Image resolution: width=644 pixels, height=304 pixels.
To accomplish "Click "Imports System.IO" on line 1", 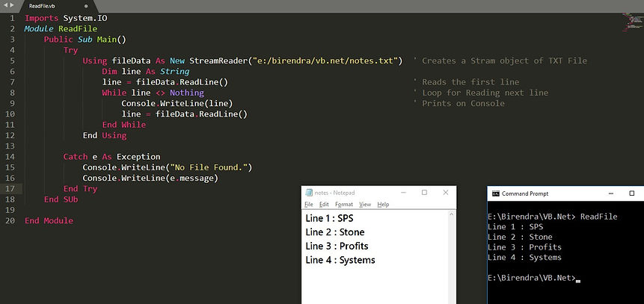I will coord(66,18).
